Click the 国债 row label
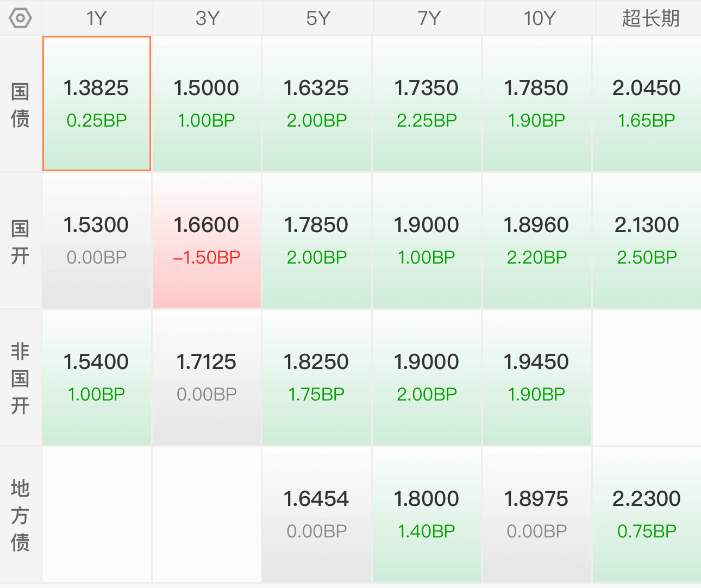701x588 pixels. (x=20, y=104)
